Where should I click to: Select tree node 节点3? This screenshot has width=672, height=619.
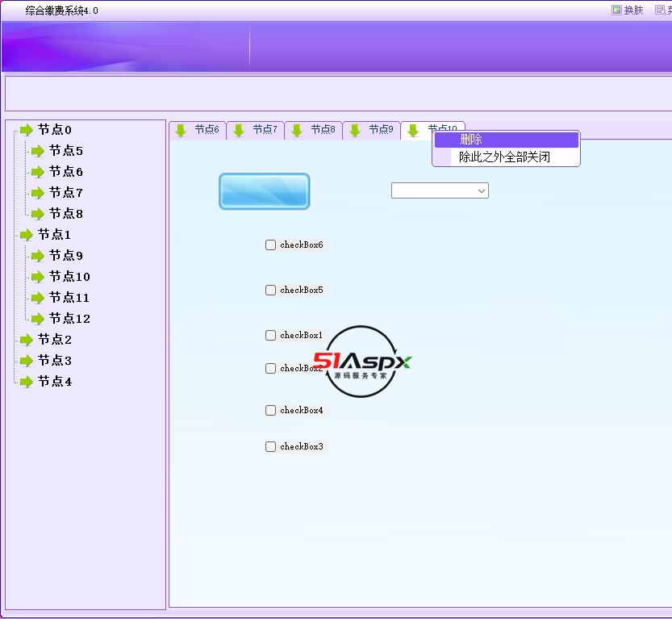tap(54, 361)
